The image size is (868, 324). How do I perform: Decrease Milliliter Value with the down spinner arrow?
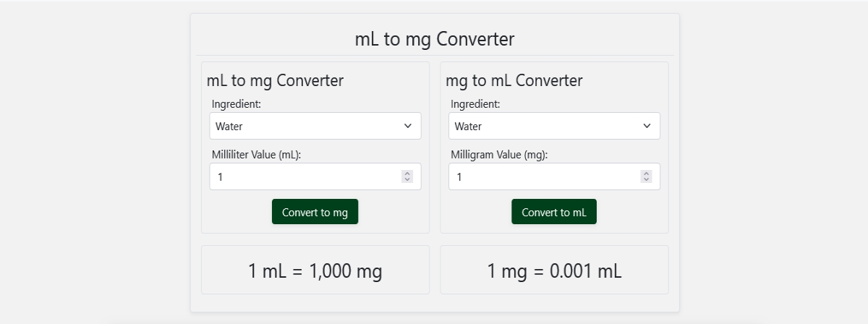click(x=407, y=179)
